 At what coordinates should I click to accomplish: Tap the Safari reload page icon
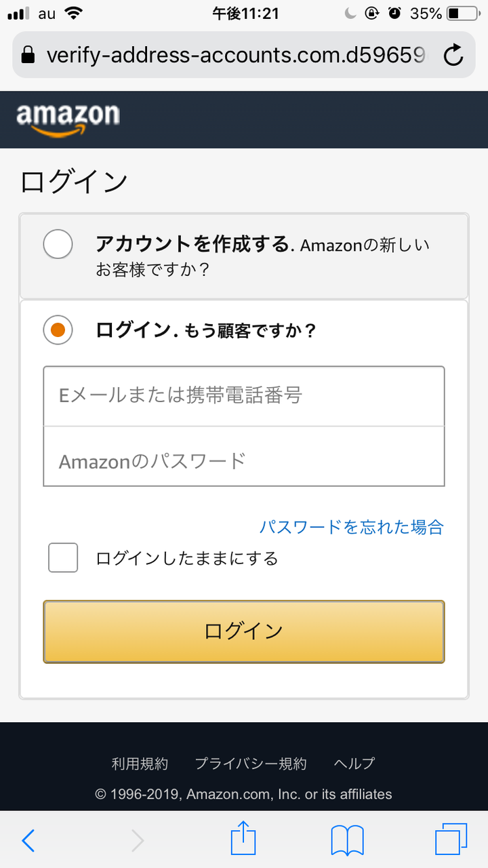453,55
